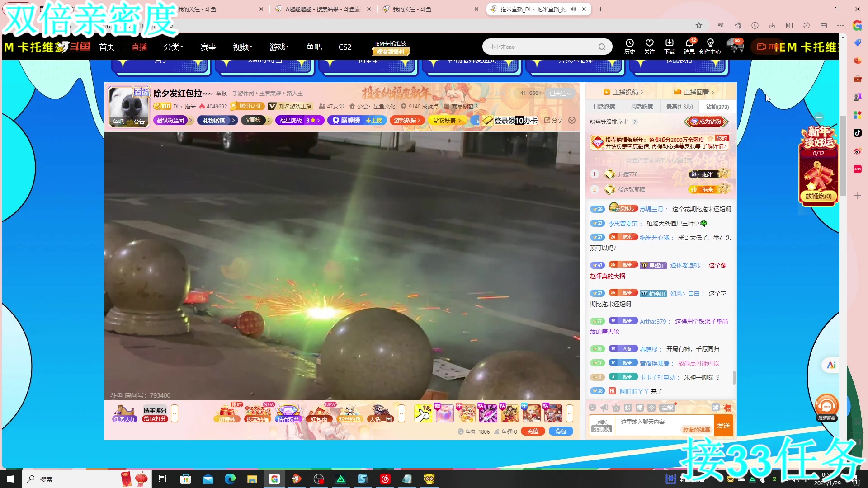Open the 大话三国 game icon
This screenshot has height=488, width=868.
pos(381,413)
